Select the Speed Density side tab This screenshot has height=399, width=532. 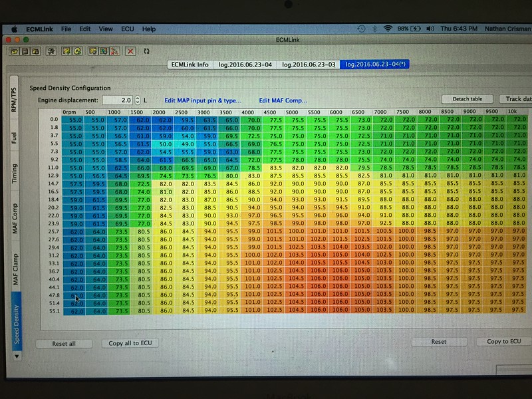[16, 322]
